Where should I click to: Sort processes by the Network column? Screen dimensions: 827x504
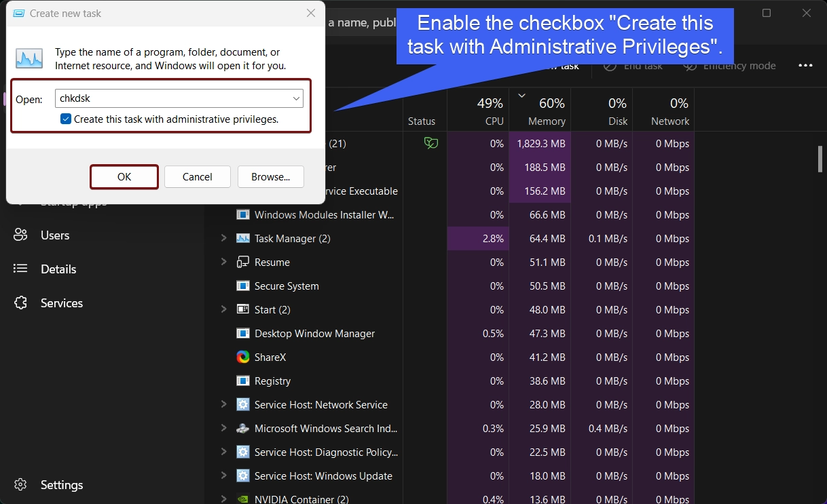click(x=663, y=111)
